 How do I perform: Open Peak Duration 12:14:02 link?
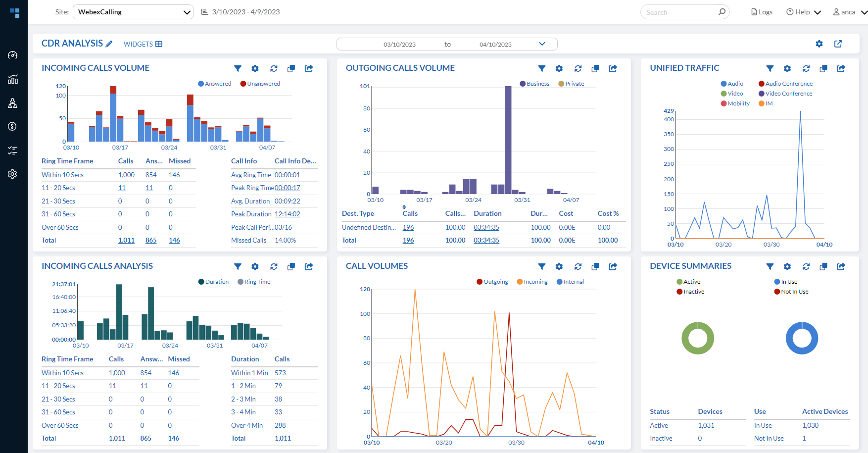click(287, 214)
